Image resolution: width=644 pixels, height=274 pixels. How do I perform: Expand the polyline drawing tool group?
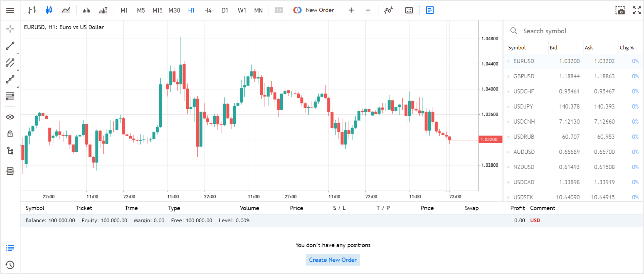(10, 79)
